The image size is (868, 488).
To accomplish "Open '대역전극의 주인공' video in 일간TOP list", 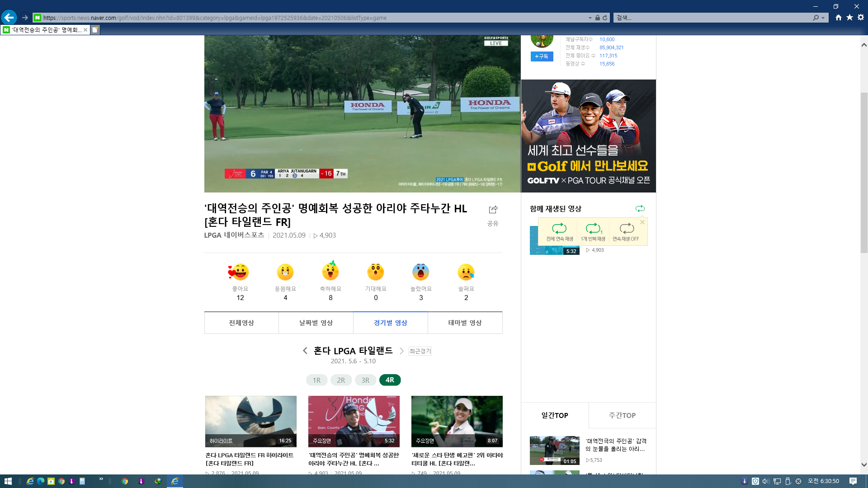I will pyautogui.click(x=616, y=445).
